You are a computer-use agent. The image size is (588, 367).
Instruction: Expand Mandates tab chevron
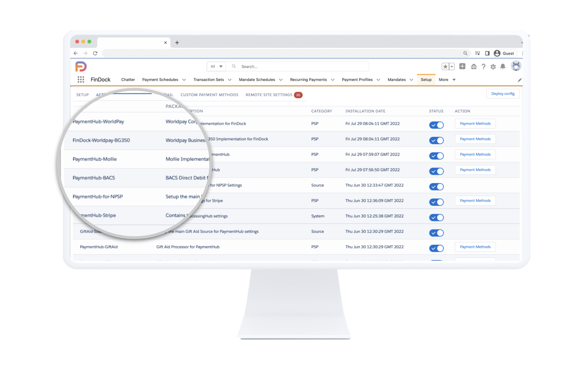tap(411, 80)
